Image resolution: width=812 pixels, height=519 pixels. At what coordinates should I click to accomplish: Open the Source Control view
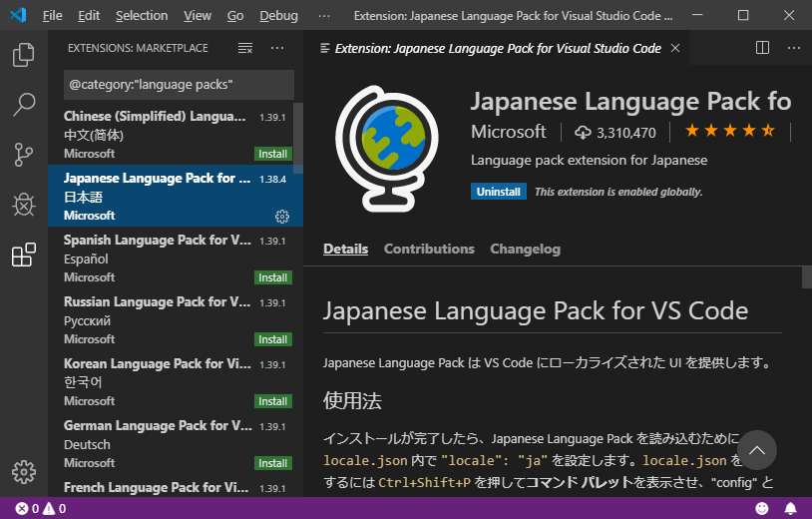point(23,155)
